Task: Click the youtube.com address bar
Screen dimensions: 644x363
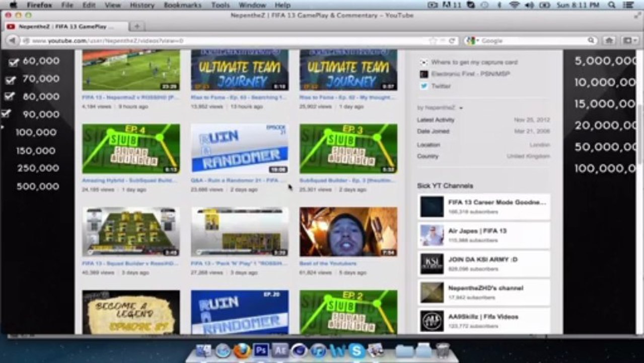Action: (x=227, y=40)
